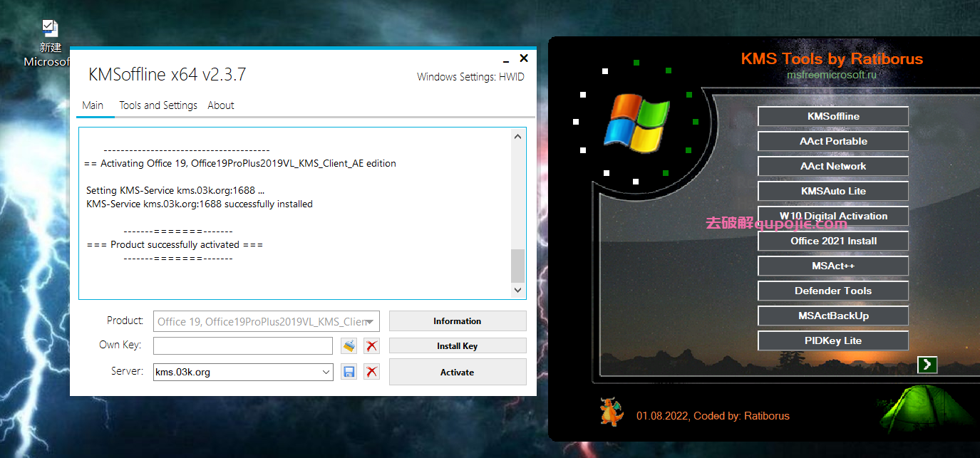Delete server entry with red X icon
The width and height of the screenshot is (980, 458).
click(371, 372)
